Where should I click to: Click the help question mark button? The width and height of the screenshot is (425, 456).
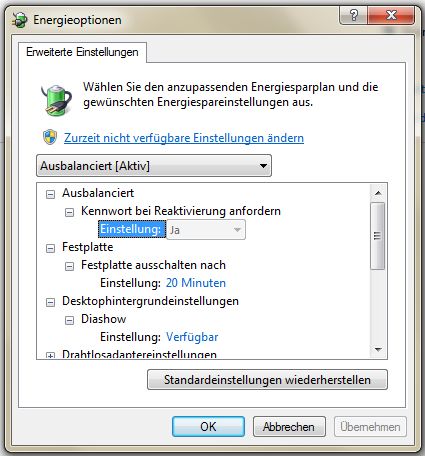[353, 15]
